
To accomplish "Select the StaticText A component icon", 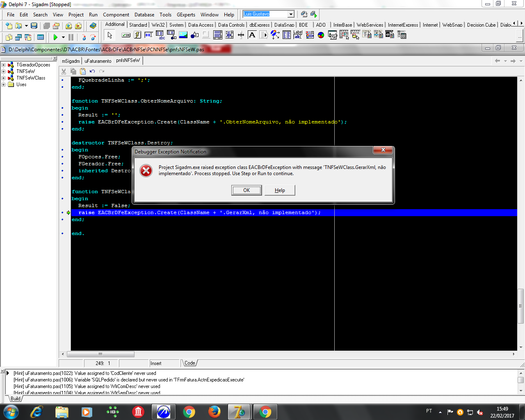I will (x=252, y=35).
